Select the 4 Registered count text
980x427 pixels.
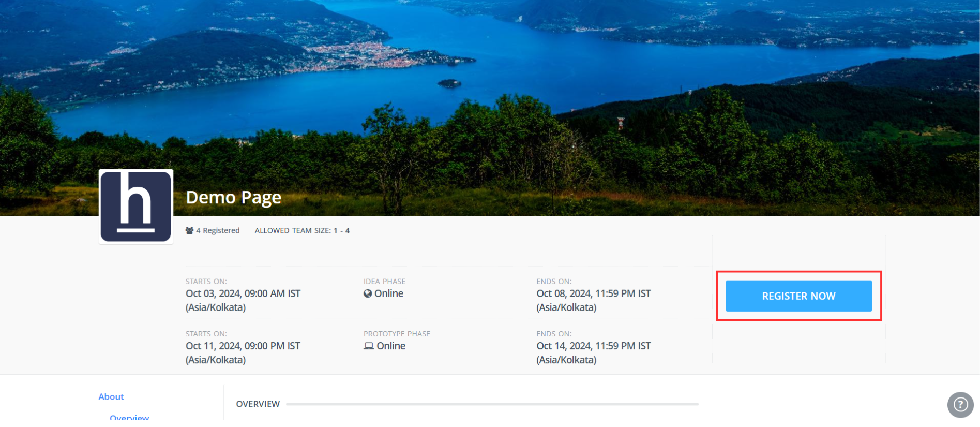(x=218, y=231)
